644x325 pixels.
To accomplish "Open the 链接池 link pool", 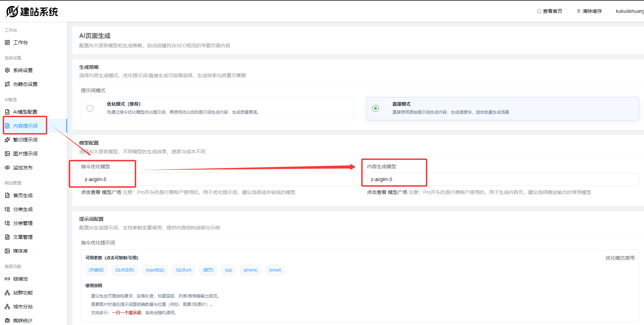I will coord(19,278).
